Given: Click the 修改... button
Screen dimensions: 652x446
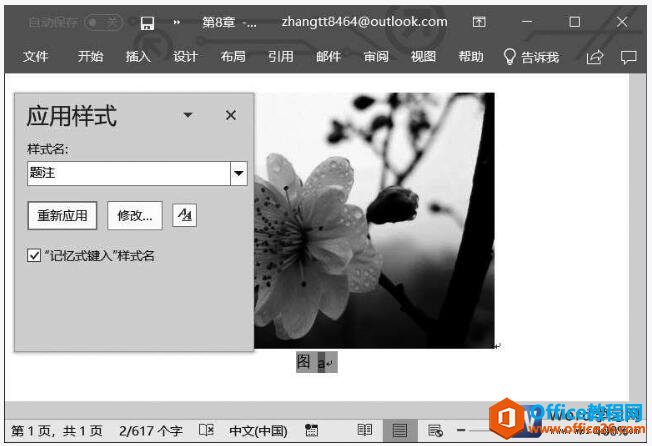Looking at the screenshot, I should coord(135,215).
